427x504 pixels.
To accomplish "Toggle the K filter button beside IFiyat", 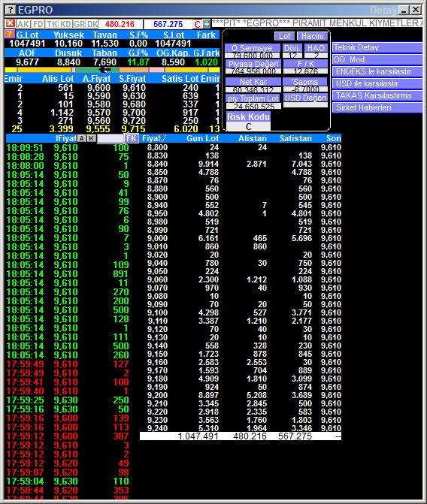I will (x=92, y=138).
